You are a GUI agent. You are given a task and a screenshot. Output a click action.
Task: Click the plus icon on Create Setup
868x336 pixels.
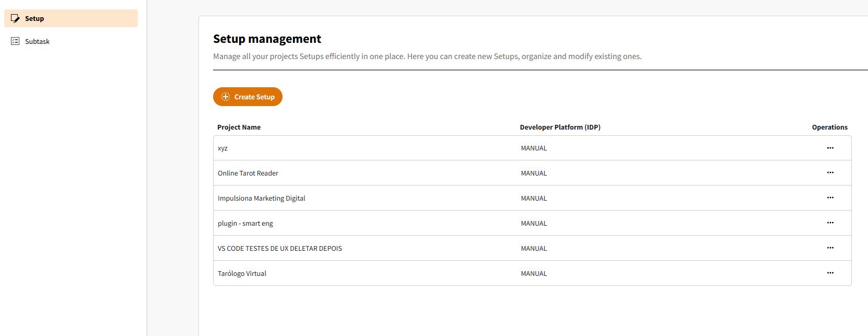226,97
